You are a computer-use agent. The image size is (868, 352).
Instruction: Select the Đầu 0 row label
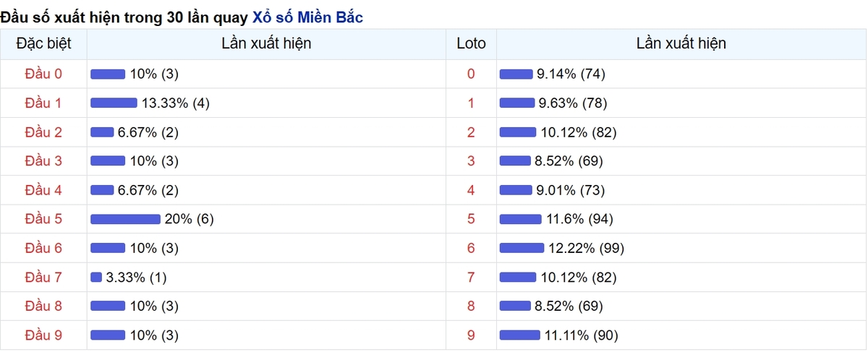click(43, 74)
